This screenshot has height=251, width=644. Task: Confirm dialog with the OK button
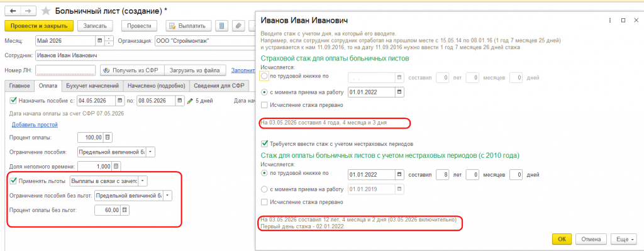(x=562, y=239)
